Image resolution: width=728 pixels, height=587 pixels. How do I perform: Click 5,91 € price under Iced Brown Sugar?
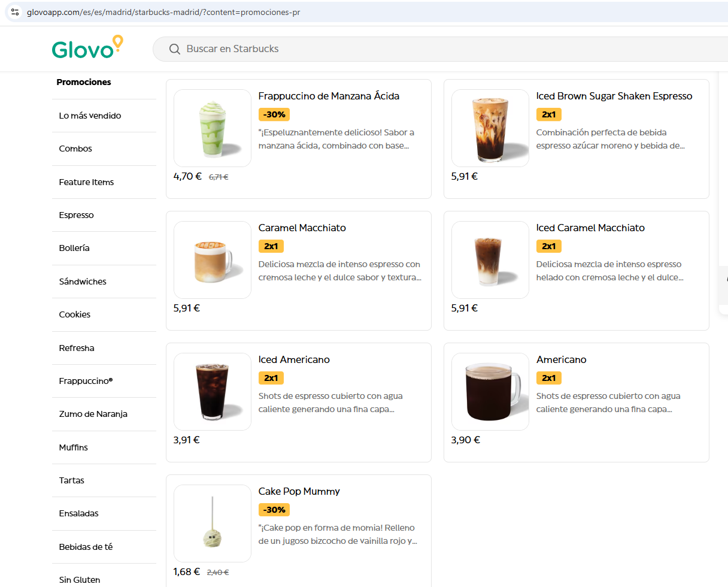pyautogui.click(x=465, y=176)
